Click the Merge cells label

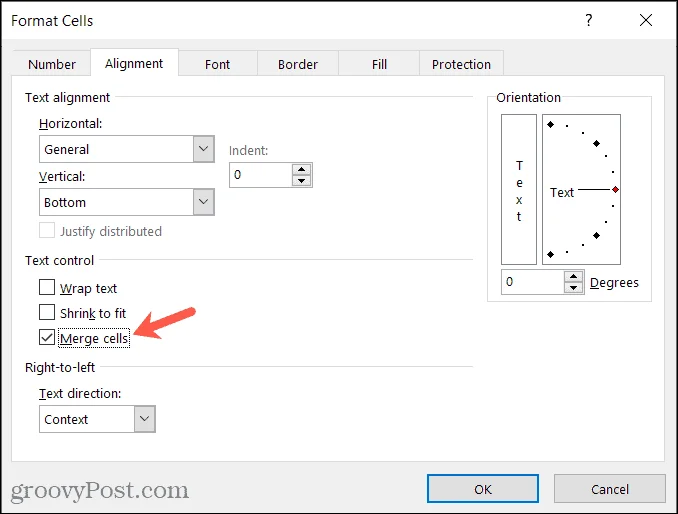94,338
